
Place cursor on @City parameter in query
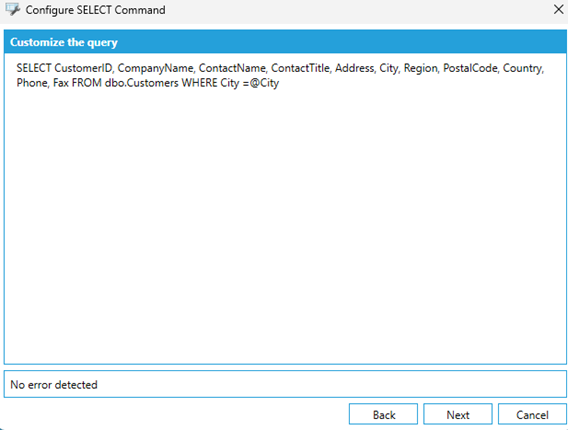[x=264, y=83]
